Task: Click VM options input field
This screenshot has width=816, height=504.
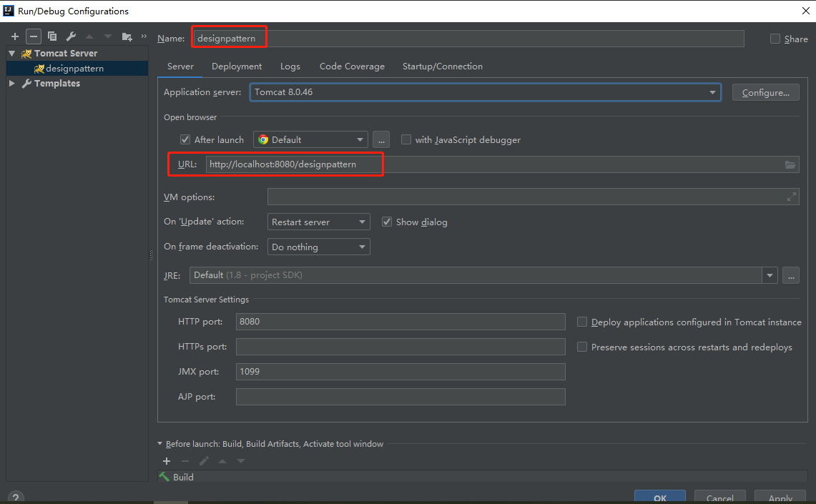Action: pos(534,197)
